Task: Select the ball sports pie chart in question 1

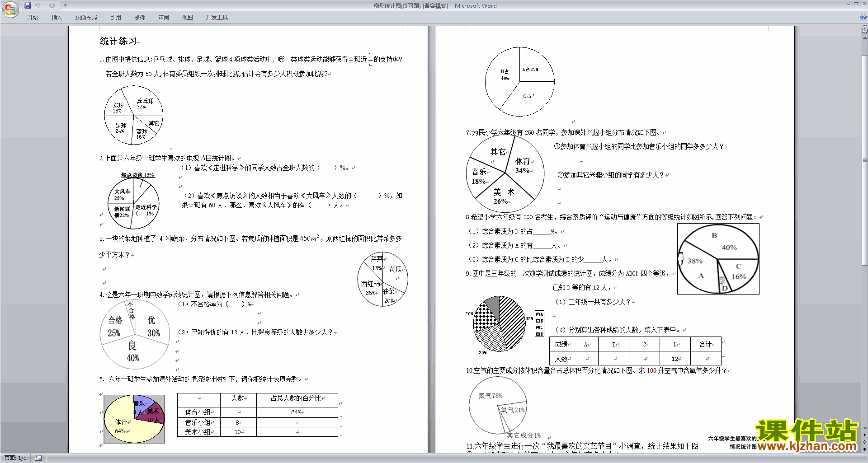Action: [134, 115]
